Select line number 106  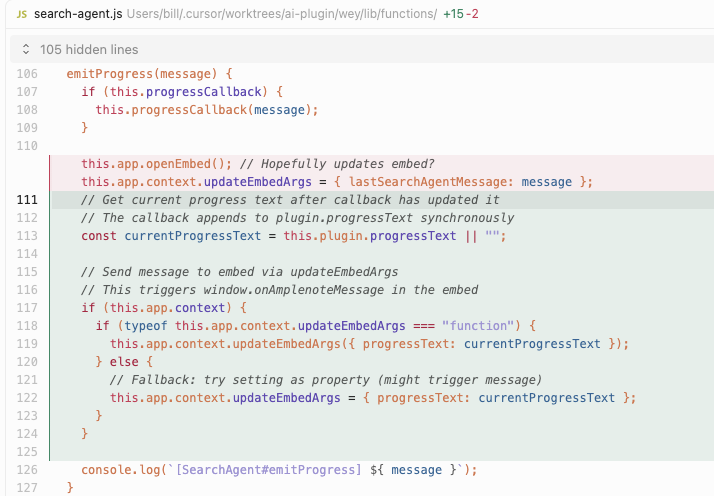[x=27, y=74]
